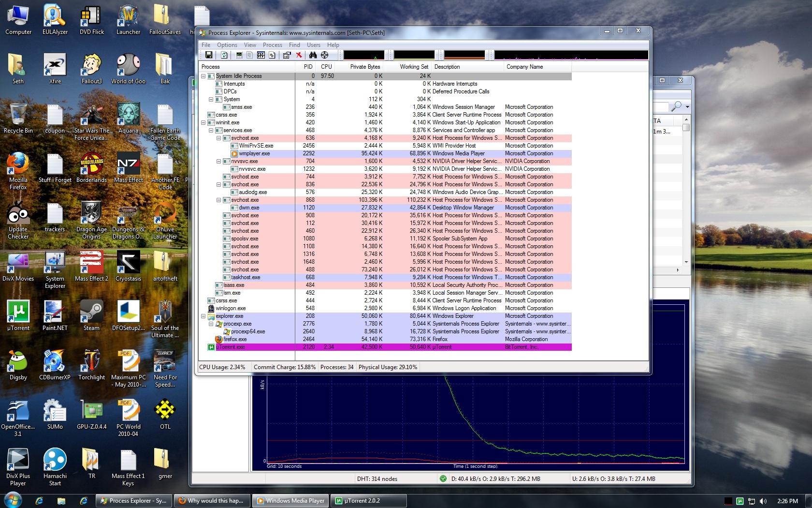Collapse the svchost.exe PID 636 node
The image size is (812, 508).
pos(219,138)
